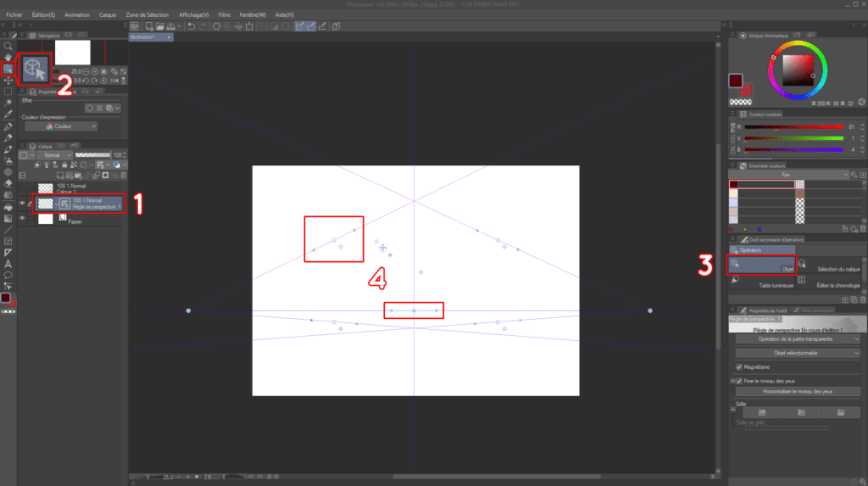Click the Opération sub tool group
Viewport: 868px width, 486px height.
pos(762,250)
